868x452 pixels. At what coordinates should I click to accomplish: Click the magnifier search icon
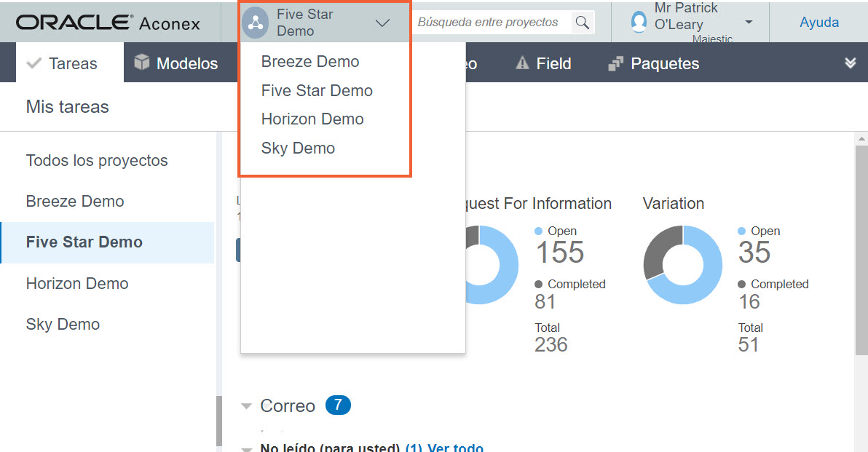coord(583,22)
